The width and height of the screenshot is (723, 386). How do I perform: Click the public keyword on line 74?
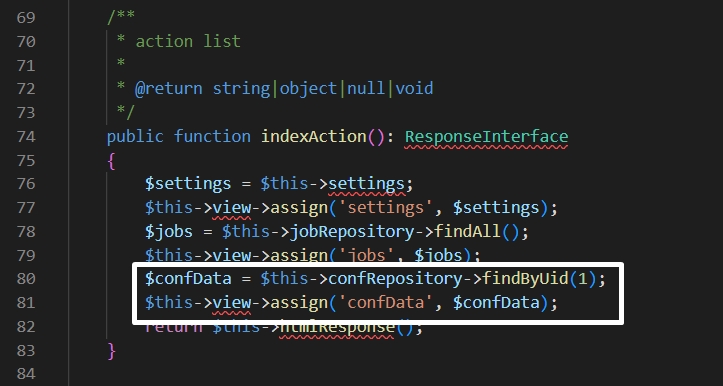pos(135,137)
